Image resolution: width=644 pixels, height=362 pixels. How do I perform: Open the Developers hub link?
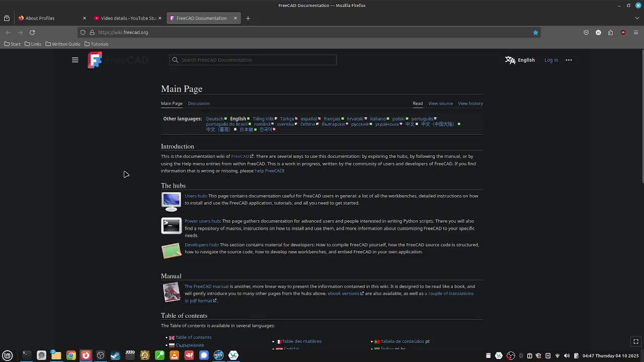coord(201,244)
